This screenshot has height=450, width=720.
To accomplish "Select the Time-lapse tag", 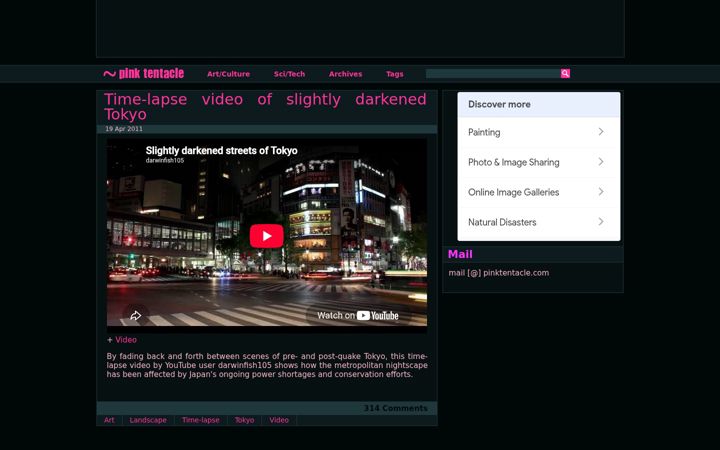I will (201, 420).
